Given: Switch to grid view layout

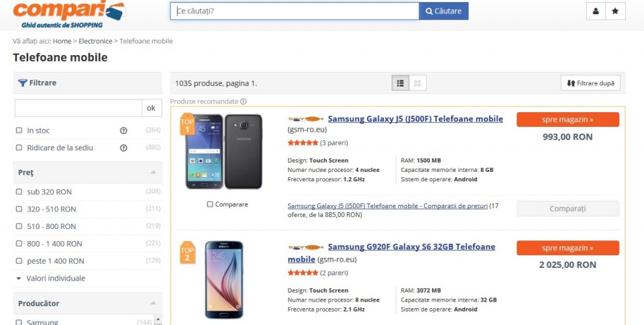Looking at the screenshot, I should [418, 83].
